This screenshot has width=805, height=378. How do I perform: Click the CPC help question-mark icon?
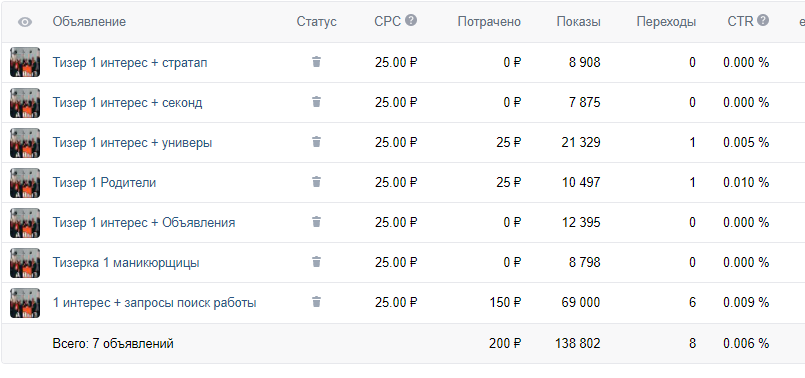pyautogui.click(x=411, y=21)
